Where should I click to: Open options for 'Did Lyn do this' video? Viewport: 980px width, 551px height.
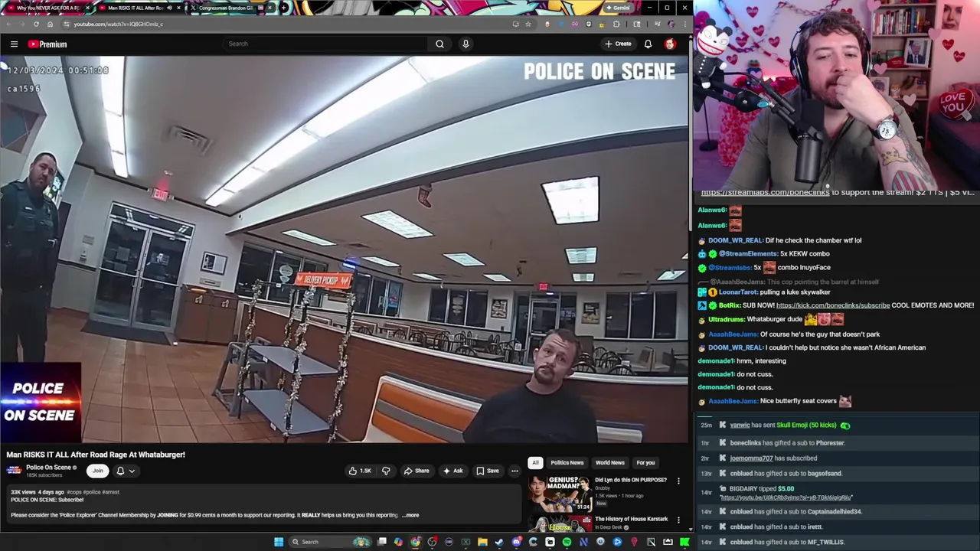[678, 481]
